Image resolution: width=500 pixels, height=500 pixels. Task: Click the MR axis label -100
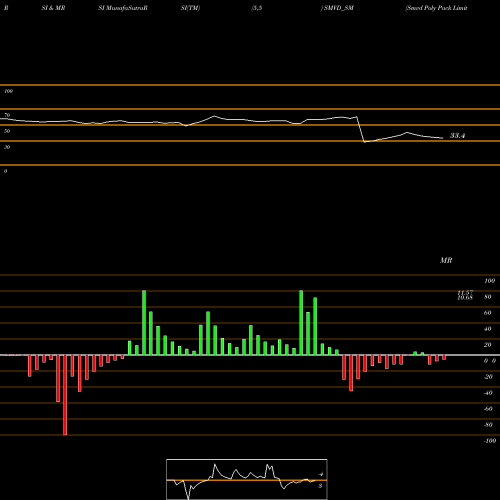tap(489, 441)
